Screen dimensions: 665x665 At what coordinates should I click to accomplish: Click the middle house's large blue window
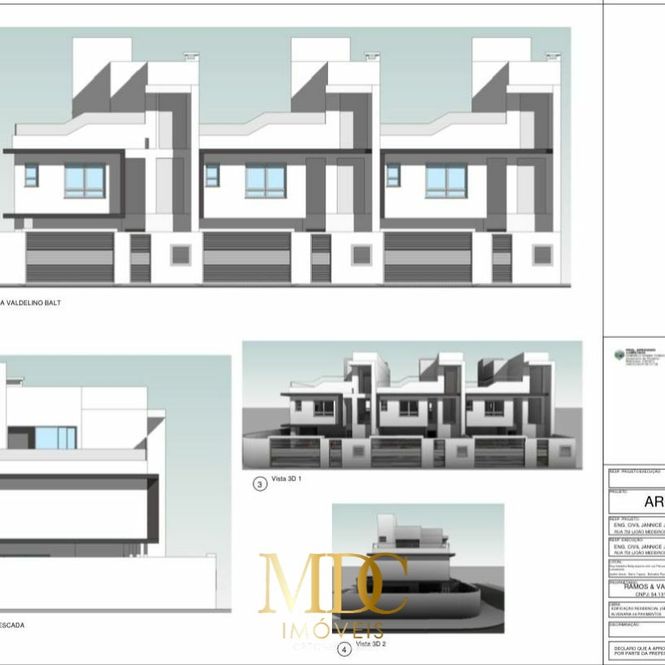[265, 181]
